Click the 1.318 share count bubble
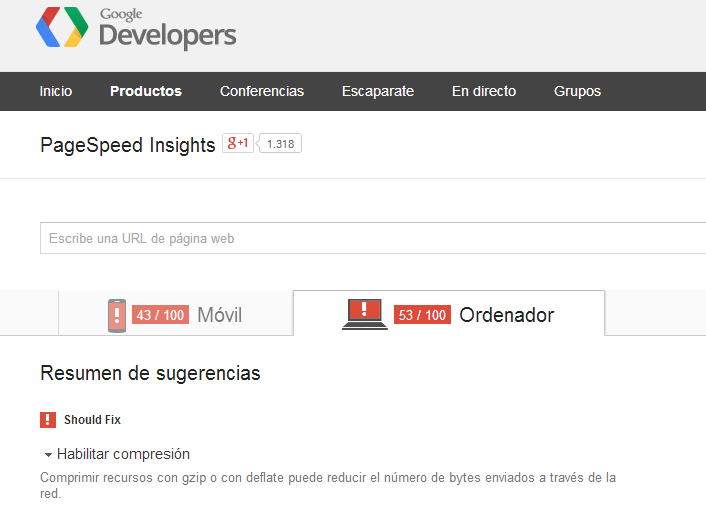This screenshot has height=510, width=706. pyautogui.click(x=280, y=144)
